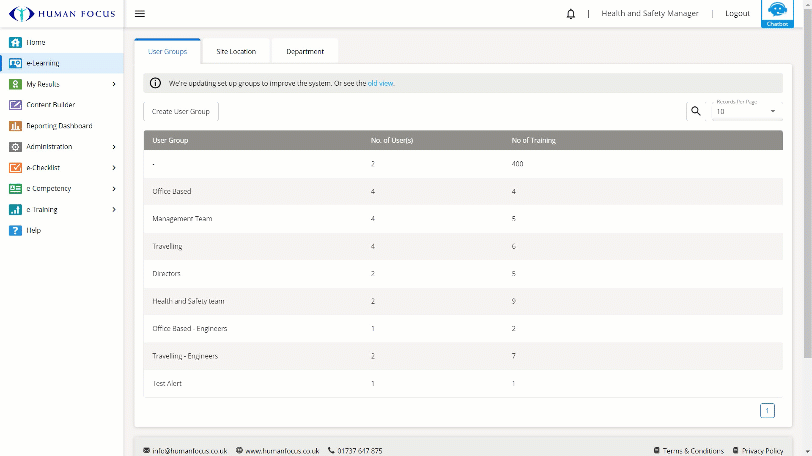This screenshot has width=812, height=456.
Task: Switch to the Site Location tab
Action: tap(236, 51)
